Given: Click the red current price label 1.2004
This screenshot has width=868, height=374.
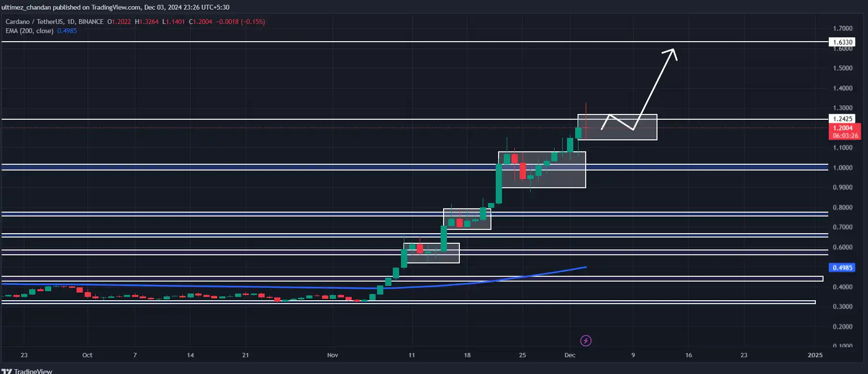Looking at the screenshot, I should click(843, 128).
